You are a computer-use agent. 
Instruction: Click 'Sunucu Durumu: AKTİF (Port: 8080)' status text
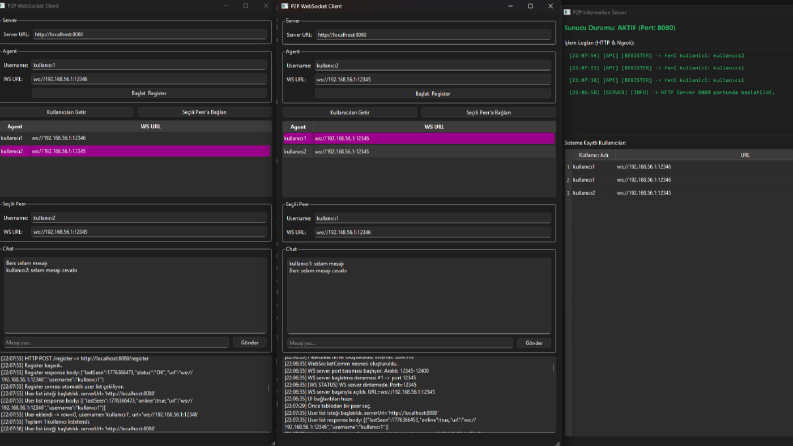620,28
